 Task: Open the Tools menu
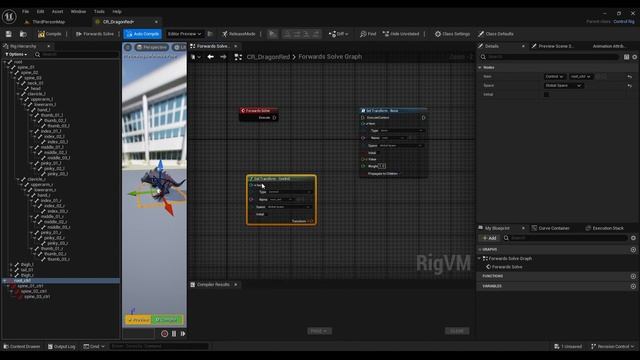[99, 11]
